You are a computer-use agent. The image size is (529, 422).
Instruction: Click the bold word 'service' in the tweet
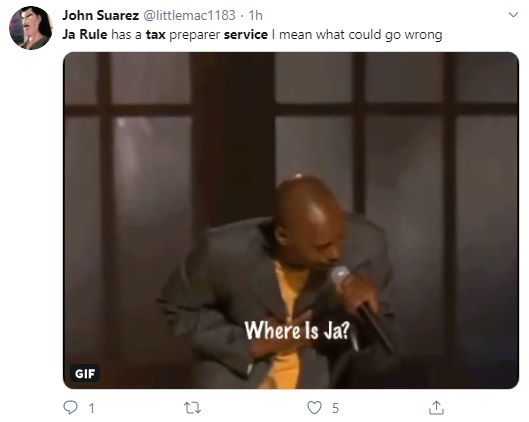click(246, 34)
